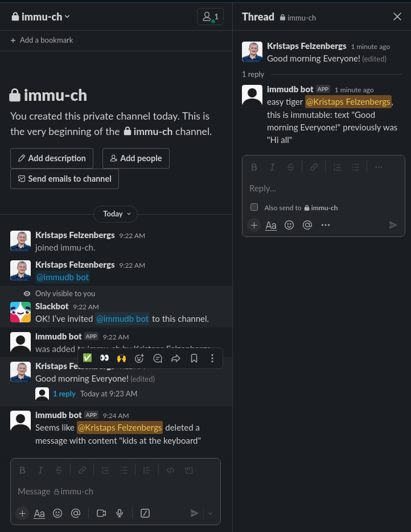Open more formatting options in the reply toolbar
This screenshot has height=532, width=411.
(x=379, y=167)
